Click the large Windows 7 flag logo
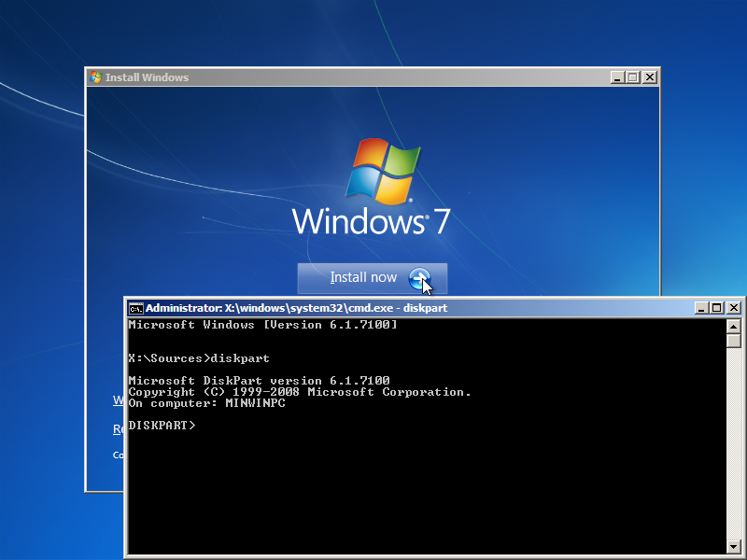Screen dimensions: 747x560 (383, 172)
